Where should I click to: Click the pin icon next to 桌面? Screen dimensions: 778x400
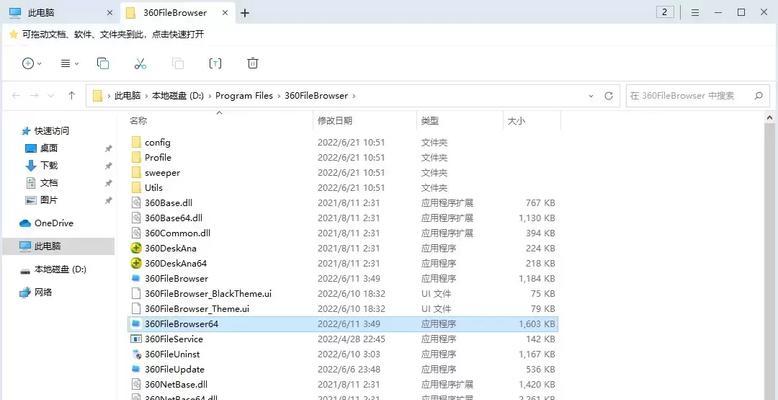(108, 148)
